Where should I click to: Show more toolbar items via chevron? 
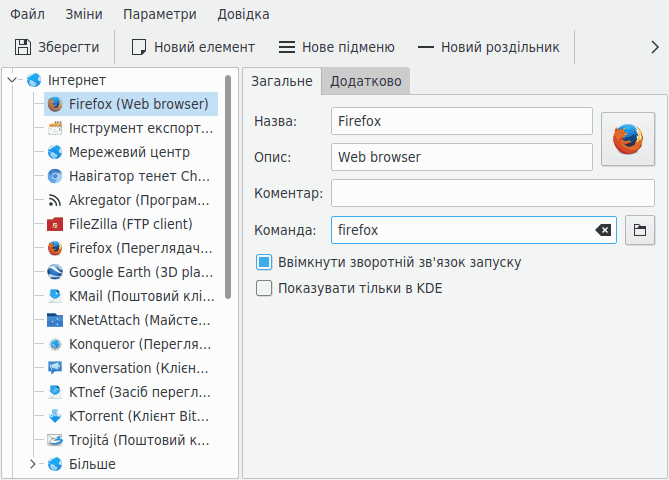pos(654,47)
